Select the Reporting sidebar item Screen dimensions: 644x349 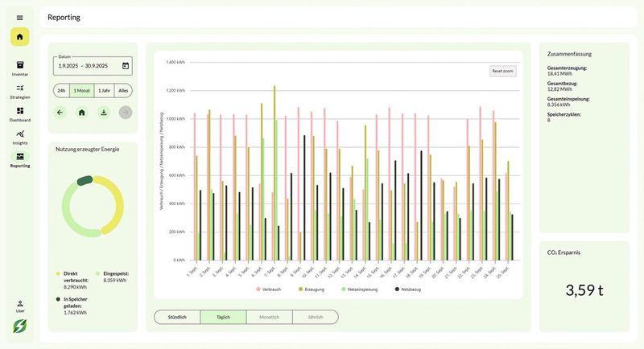click(x=20, y=160)
